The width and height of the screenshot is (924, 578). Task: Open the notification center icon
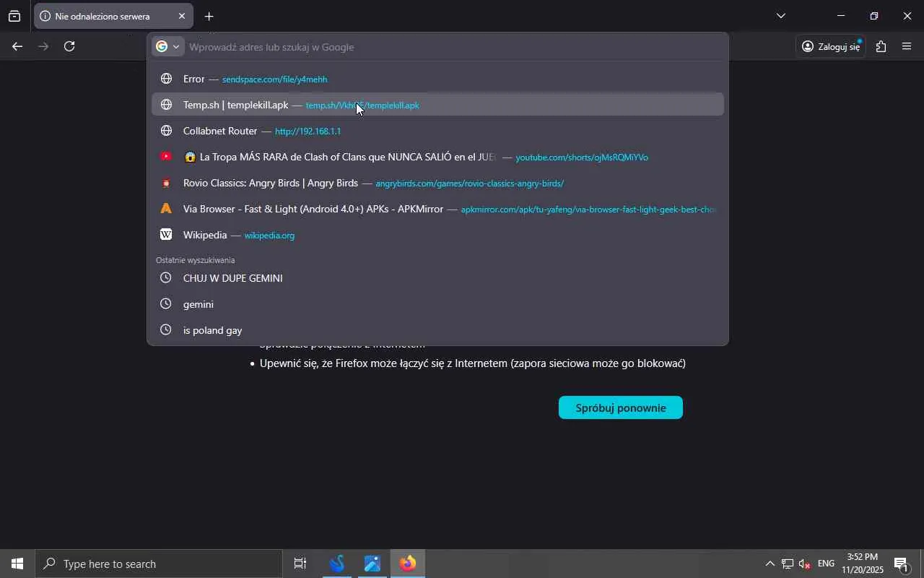click(x=901, y=564)
